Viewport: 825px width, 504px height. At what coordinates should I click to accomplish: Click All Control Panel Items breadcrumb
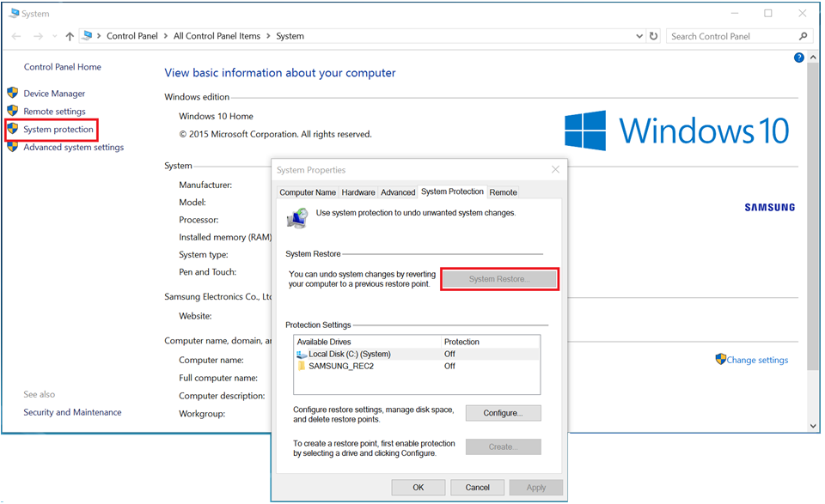coord(217,36)
